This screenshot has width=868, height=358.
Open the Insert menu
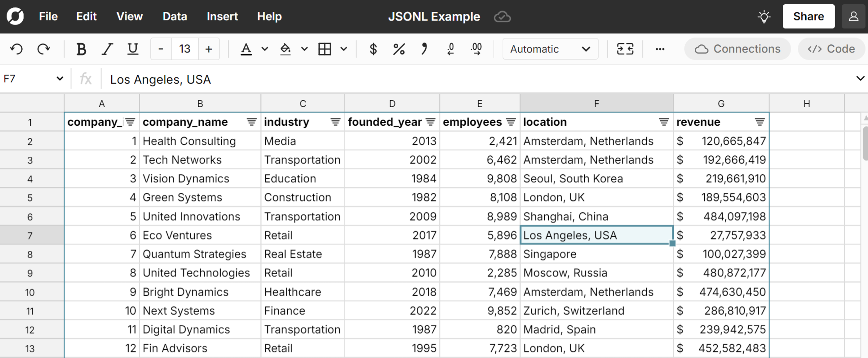tap(222, 16)
